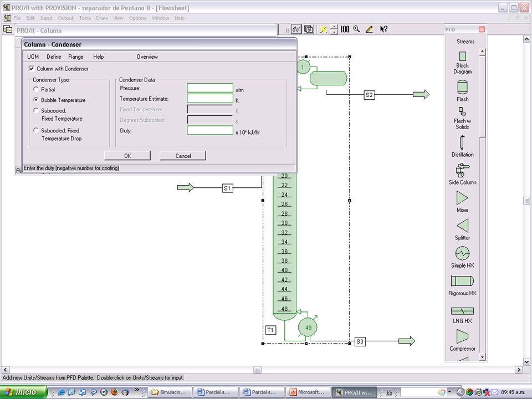
Task: Click the context help pointer icon
Action: pos(383,29)
